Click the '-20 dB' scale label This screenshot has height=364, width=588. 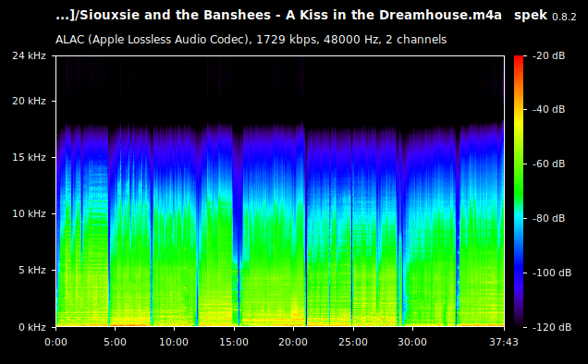[549, 55]
